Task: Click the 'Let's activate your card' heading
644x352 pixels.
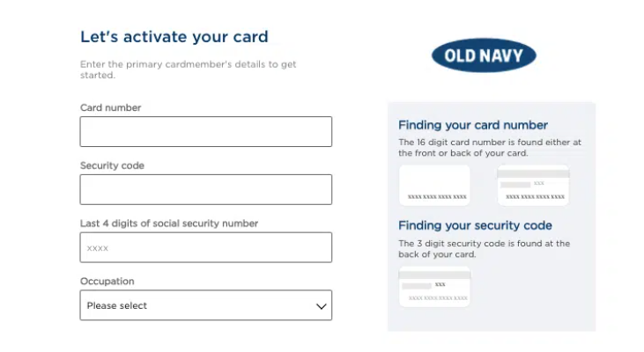Action: 174,37
